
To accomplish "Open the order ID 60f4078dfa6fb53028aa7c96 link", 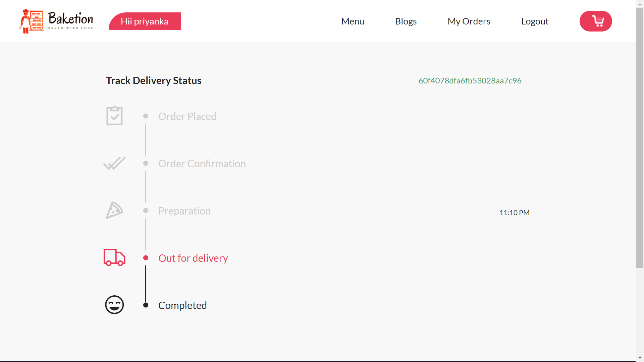I will (470, 80).
